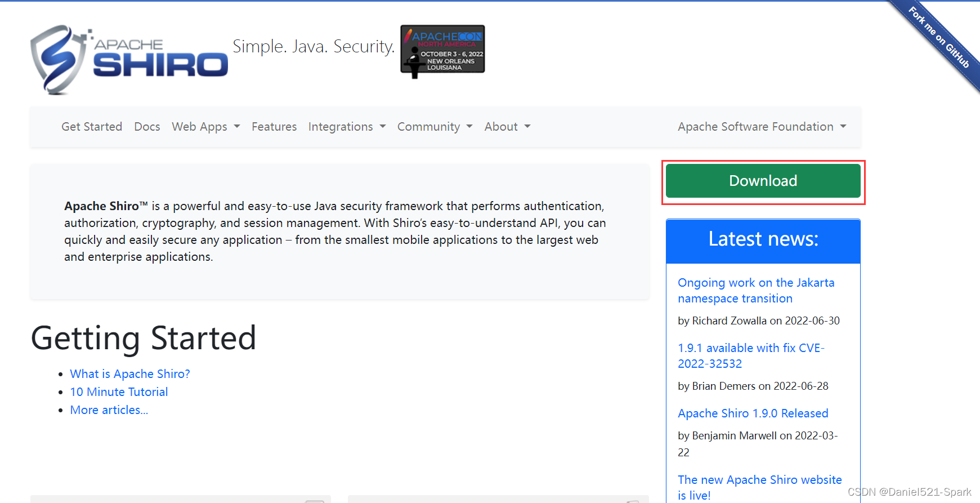Expand the Apache Software Foundation dropdown

pyautogui.click(x=762, y=127)
